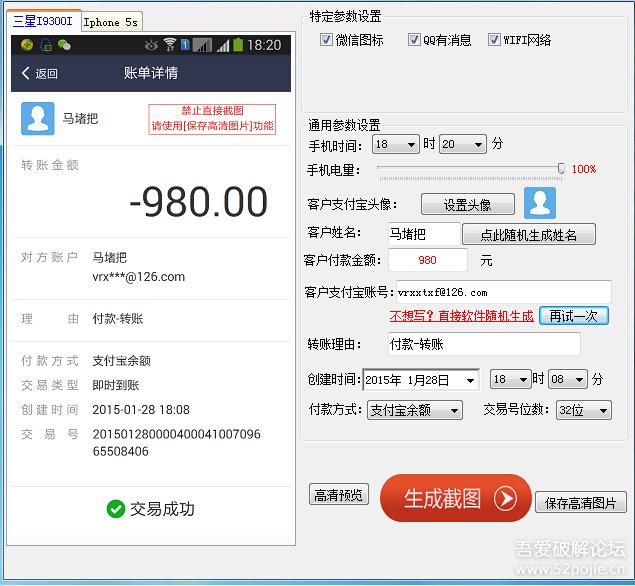Image resolution: width=635 pixels, height=586 pixels.
Task: Toggle the 微信图标 checkbox
Action: tap(326, 40)
